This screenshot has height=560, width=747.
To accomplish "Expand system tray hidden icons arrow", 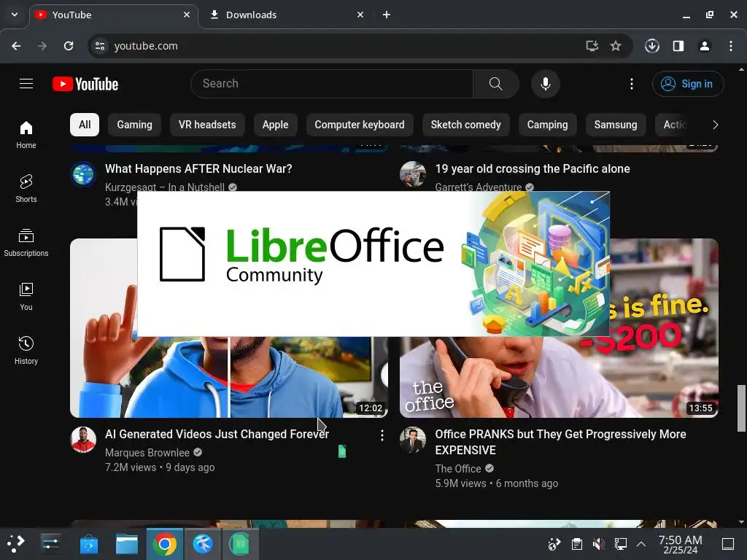I will [x=641, y=544].
